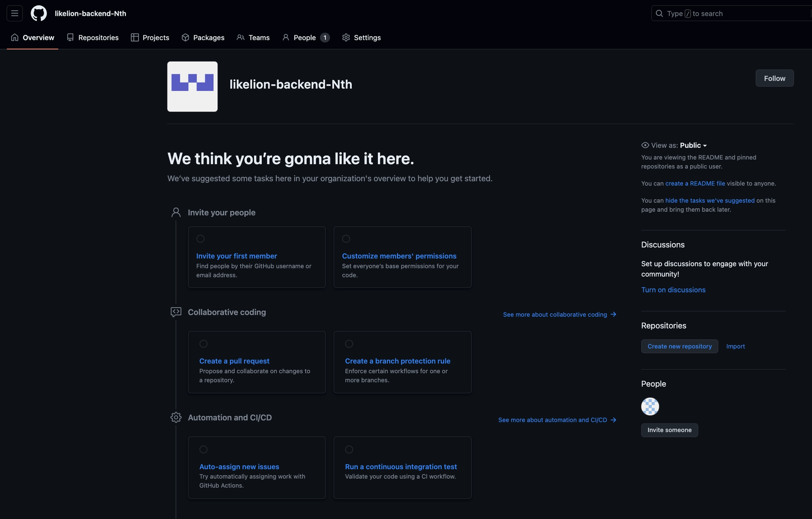Open the View as Public dropdown
The width and height of the screenshot is (812, 519).
[693, 145]
